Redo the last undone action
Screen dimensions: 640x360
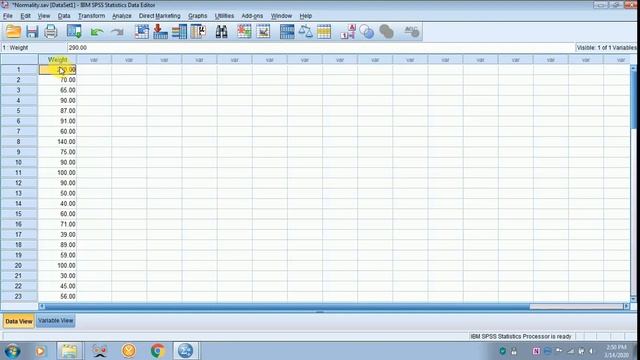tap(117, 32)
